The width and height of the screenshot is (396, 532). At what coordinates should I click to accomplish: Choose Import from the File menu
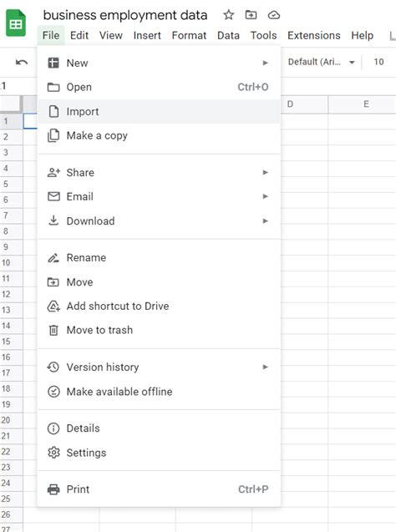[x=159, y=111]
